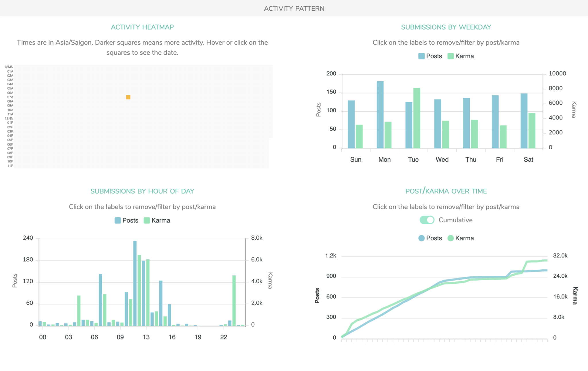
Task: Click the ACTIVITY PATTERN header bar
Action: pyautogui.click(x=294, y=8)
